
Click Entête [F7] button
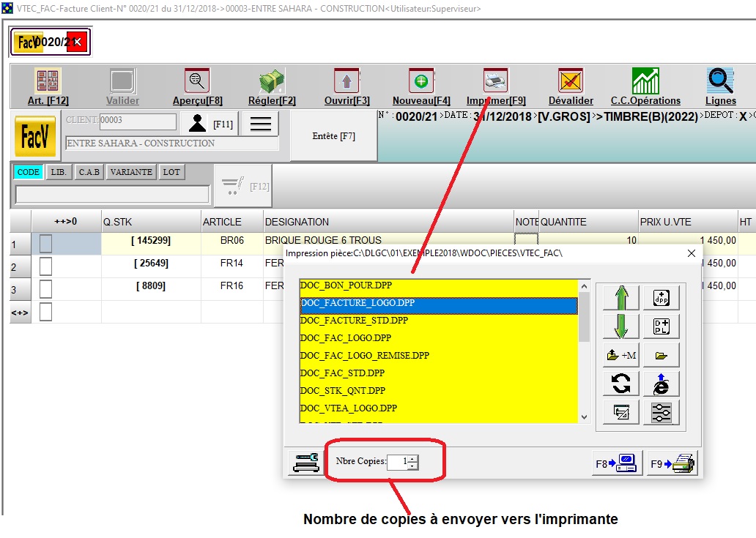coord(333,136)
